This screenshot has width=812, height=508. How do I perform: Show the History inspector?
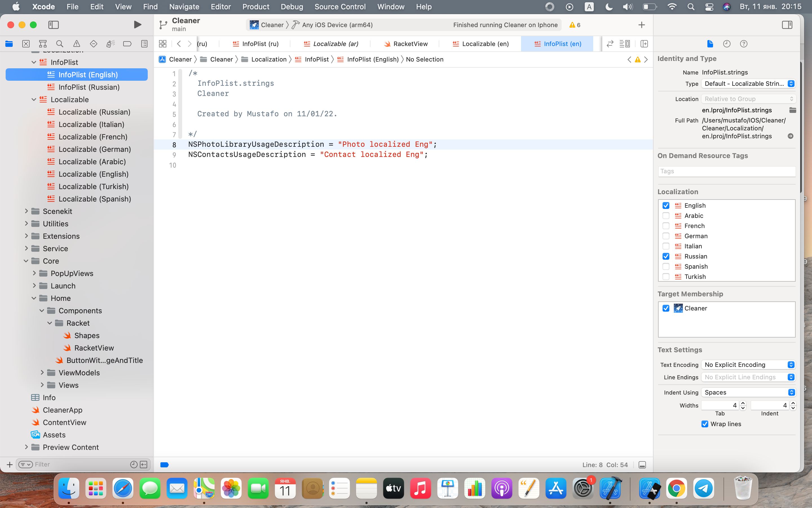click(727, 44)
